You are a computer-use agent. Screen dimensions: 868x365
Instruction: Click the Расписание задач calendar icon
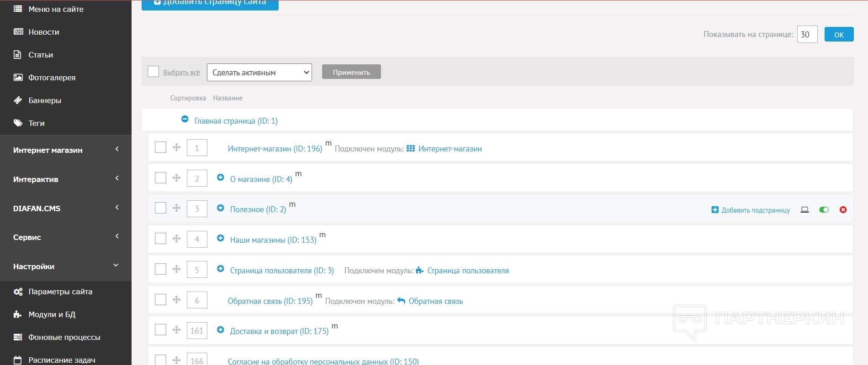coord(18,360)
